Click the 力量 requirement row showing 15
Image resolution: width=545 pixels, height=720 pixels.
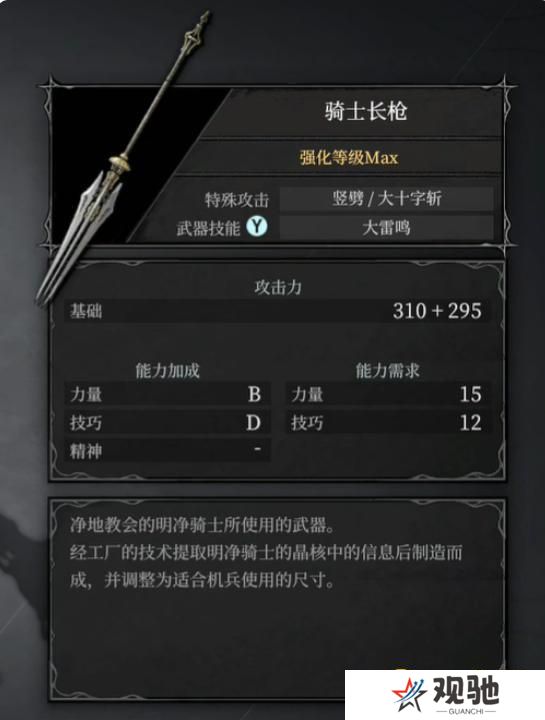(x=388, y=394)
